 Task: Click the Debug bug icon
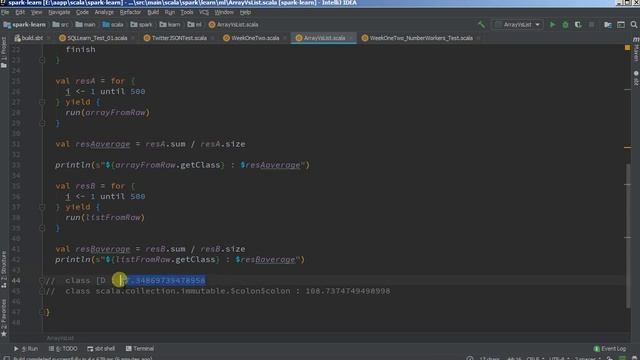pos(565,24)
